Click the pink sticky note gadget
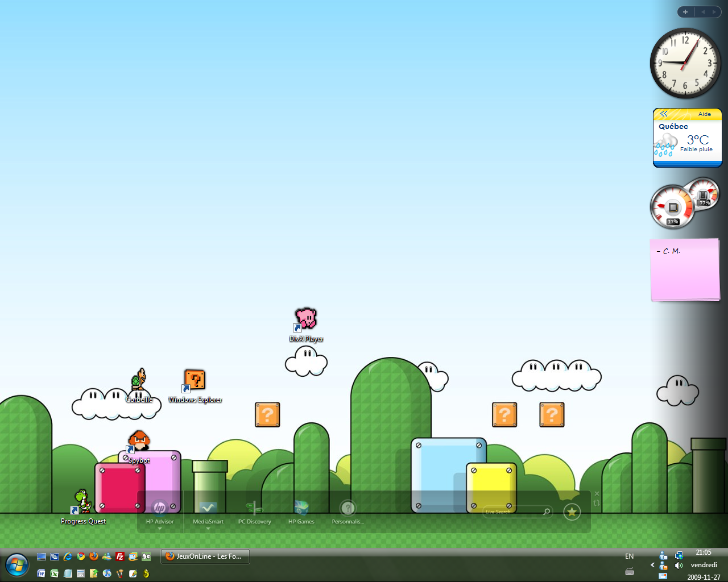728x582 pixels. (685, 269)
